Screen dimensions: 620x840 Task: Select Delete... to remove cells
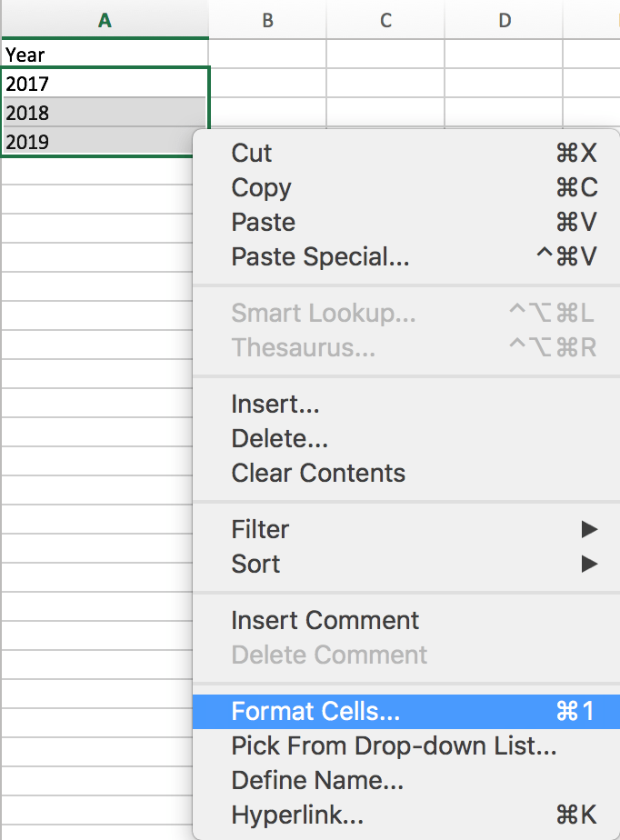click(x=279, y=438)
